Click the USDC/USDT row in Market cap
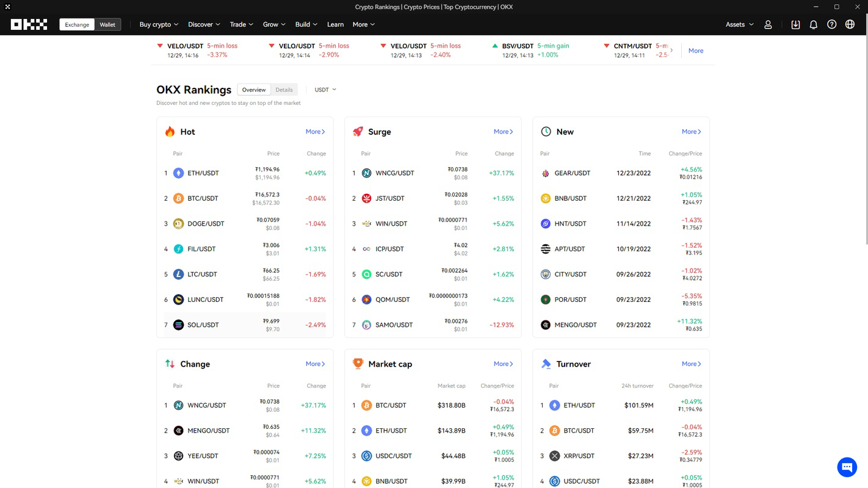This screenshot has height=488, width=868. (433, 456)
